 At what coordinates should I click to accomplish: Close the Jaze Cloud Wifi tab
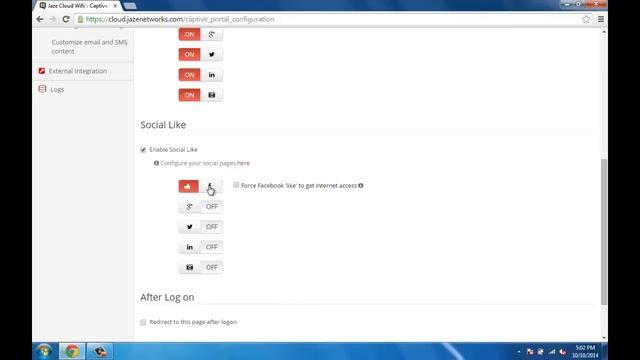[115, 6]
